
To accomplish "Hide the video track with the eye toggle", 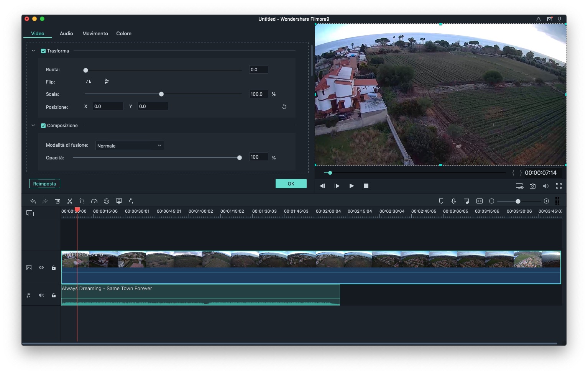I will (x=41, y=267).
